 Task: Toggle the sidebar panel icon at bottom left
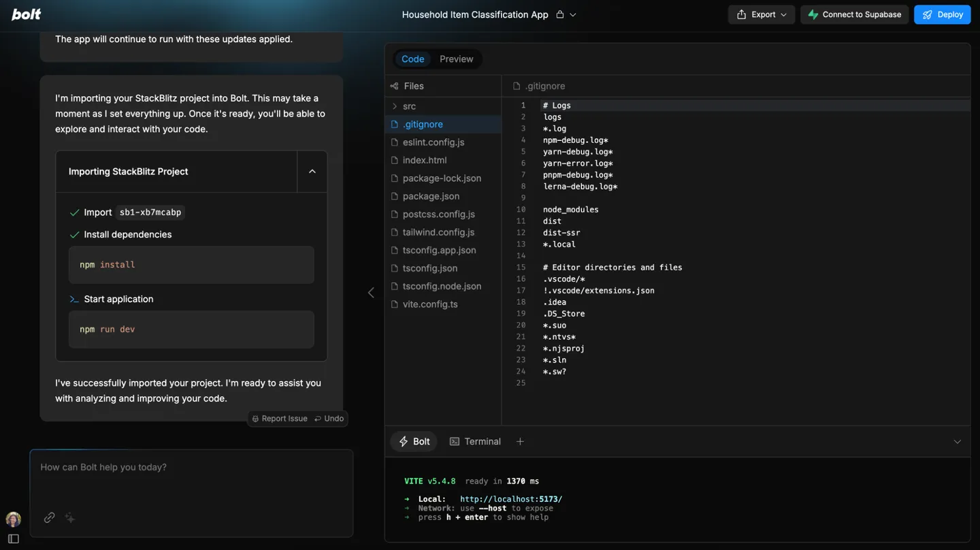(x=14, y=538)
